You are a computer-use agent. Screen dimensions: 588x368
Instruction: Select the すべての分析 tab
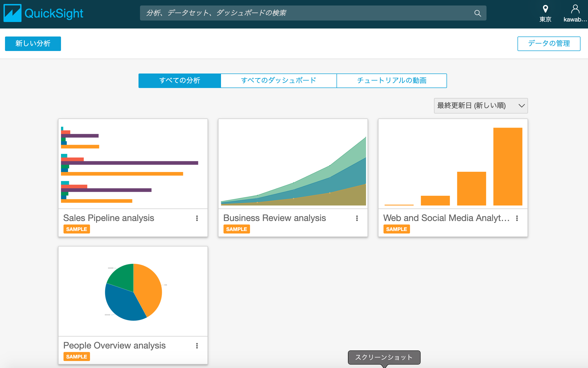[180, 80]
